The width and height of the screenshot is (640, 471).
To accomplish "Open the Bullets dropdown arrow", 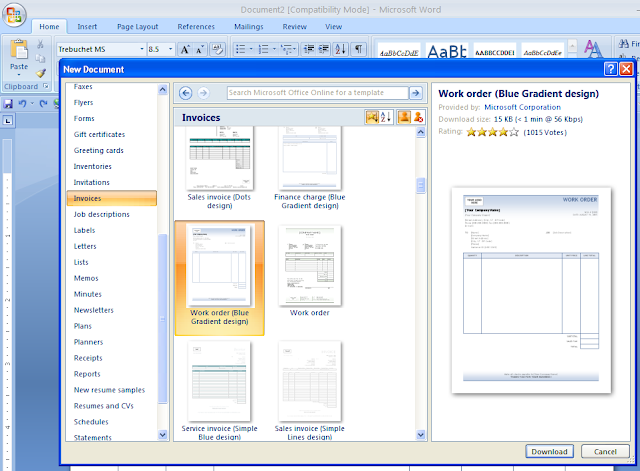I will [x=251, y=50].
